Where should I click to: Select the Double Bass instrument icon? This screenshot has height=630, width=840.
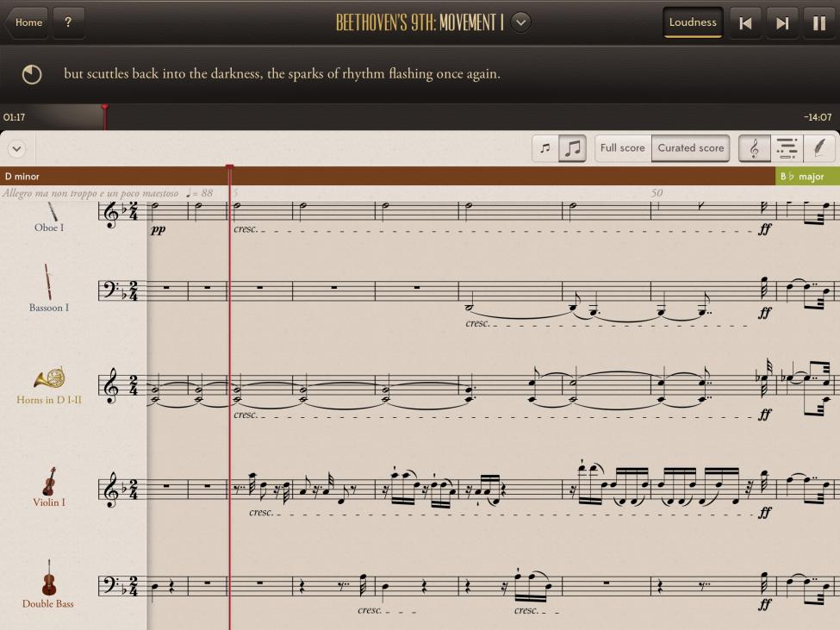click(x=49, y=578)
